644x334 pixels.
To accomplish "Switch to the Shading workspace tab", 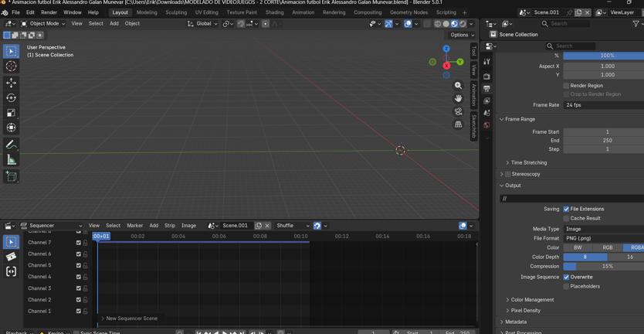I will tap(274, 12).
